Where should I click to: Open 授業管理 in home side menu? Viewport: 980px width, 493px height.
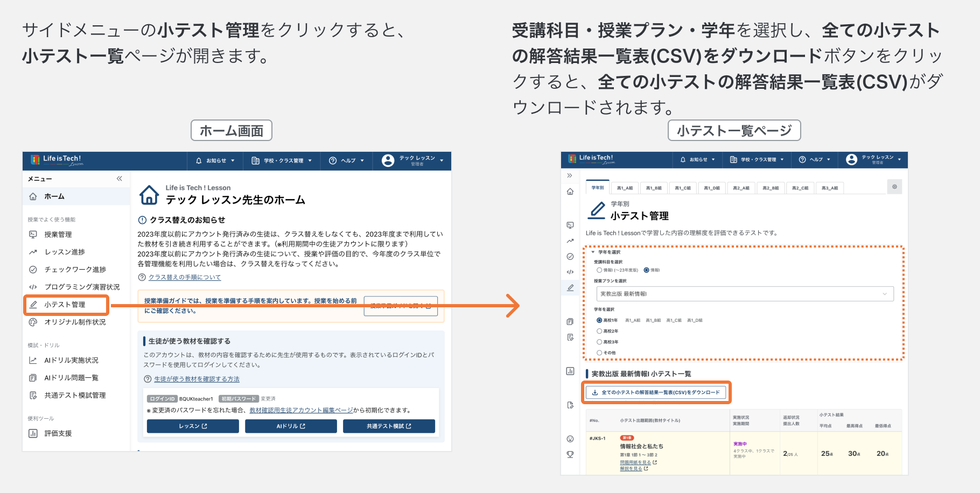76,234
